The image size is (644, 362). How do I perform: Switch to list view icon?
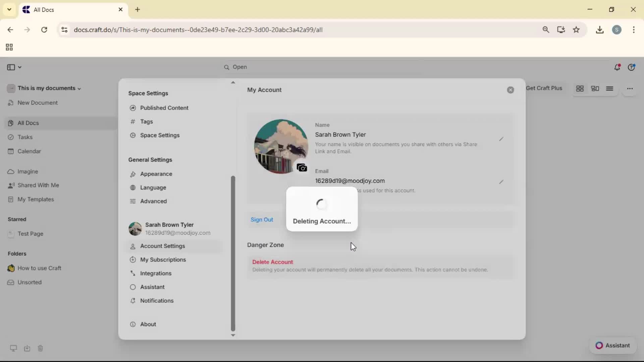(x=609, y=88)
